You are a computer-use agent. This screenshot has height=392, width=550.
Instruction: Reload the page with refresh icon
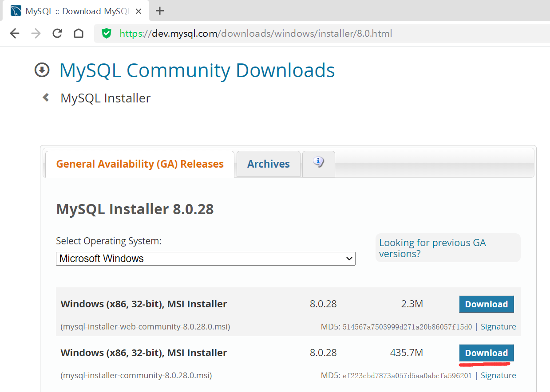57,34
